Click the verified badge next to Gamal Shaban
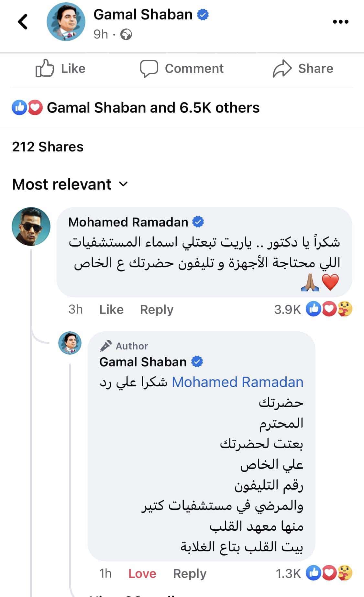 click(203, 14)
